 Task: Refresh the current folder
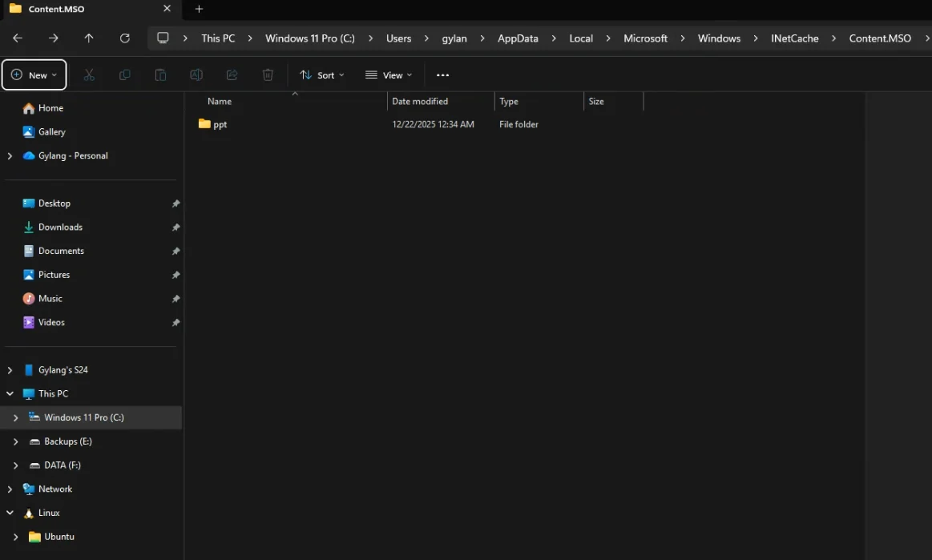(125, 38)
